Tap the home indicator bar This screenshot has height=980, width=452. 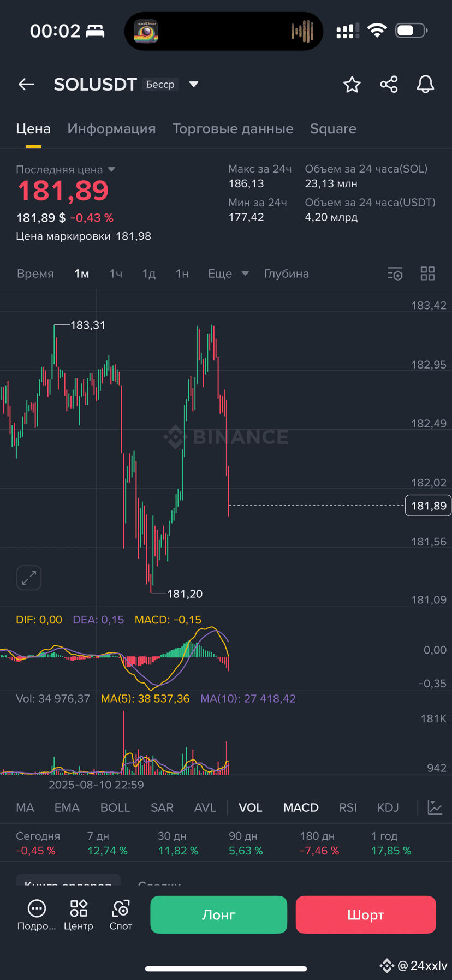pyautogui.click(x=226, y=969)
